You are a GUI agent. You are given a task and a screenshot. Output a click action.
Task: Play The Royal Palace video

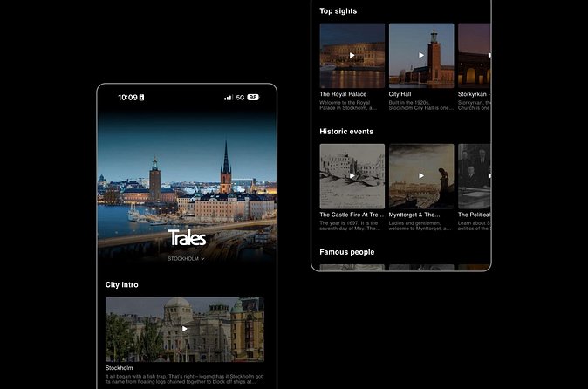pyautogui.click(x=352, y=56)
